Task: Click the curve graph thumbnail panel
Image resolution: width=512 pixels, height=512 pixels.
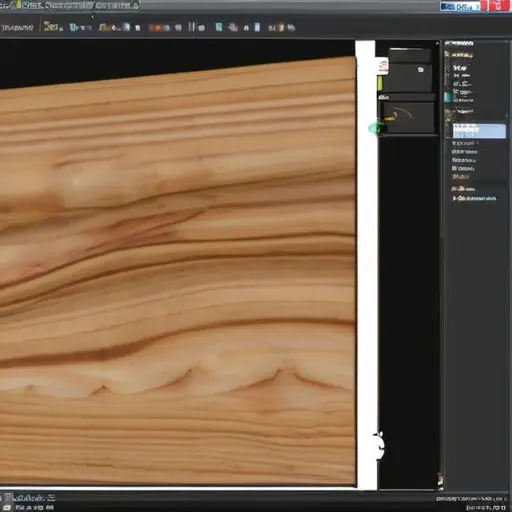Action: pyautogui.click(x=408, y=117)
